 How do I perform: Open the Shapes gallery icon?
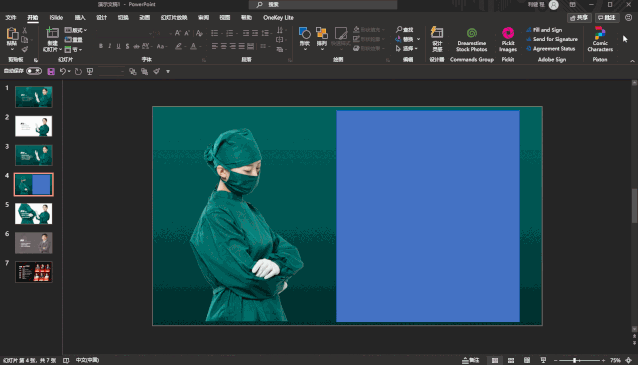(x=305, y=33)
